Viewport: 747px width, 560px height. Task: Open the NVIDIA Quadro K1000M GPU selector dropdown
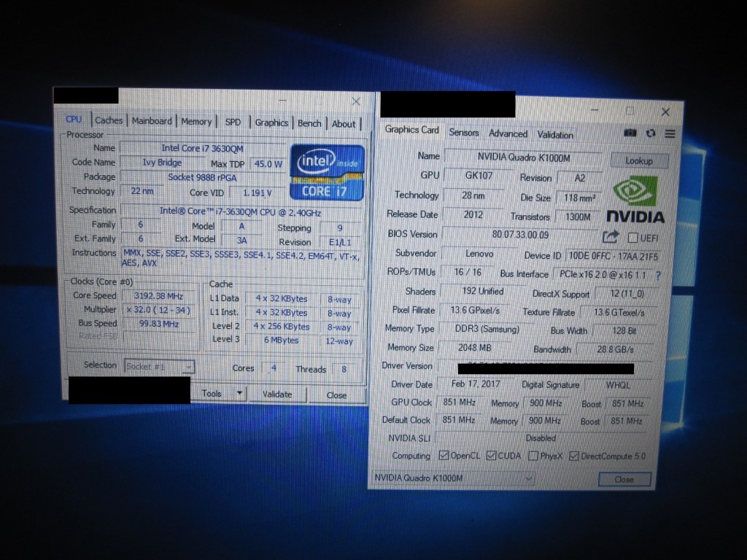452,478
